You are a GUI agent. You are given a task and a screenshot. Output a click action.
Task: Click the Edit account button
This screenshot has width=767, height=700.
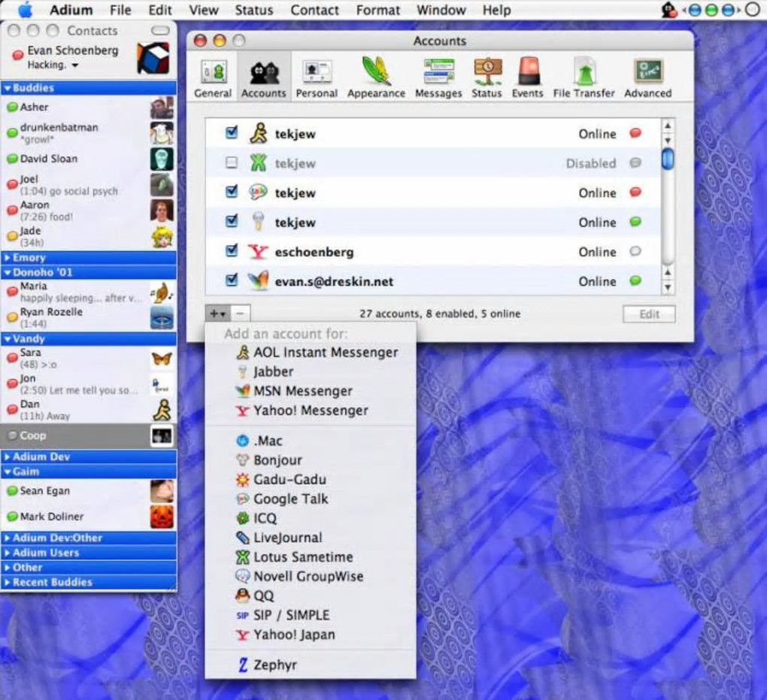pyautogui.click(x=649, y=314)
